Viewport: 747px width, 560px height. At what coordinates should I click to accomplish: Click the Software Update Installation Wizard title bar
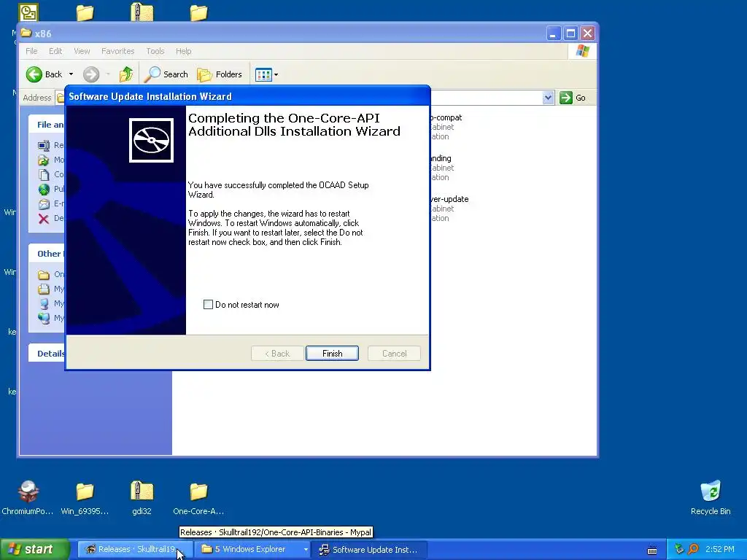click(x=247, y=97)
